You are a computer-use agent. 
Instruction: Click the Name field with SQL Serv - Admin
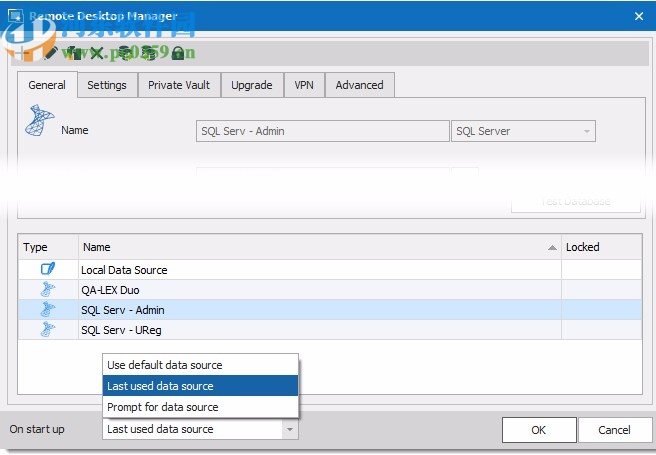(x=323, y=131)
